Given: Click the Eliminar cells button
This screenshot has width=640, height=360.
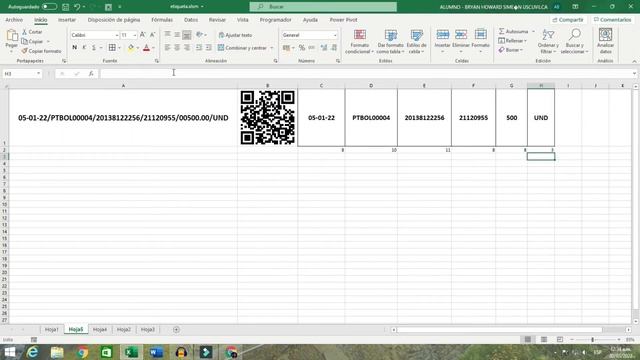Looking at the screenshot, I should (461, 41).
